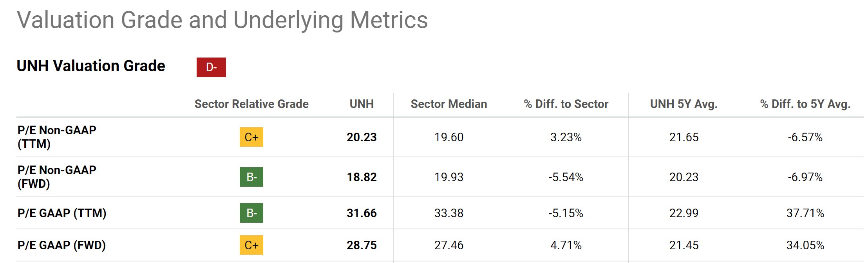Click the UNH Valuation Grade heading
Viewport: 868px width, 263px height.
(x=91, y=66)
